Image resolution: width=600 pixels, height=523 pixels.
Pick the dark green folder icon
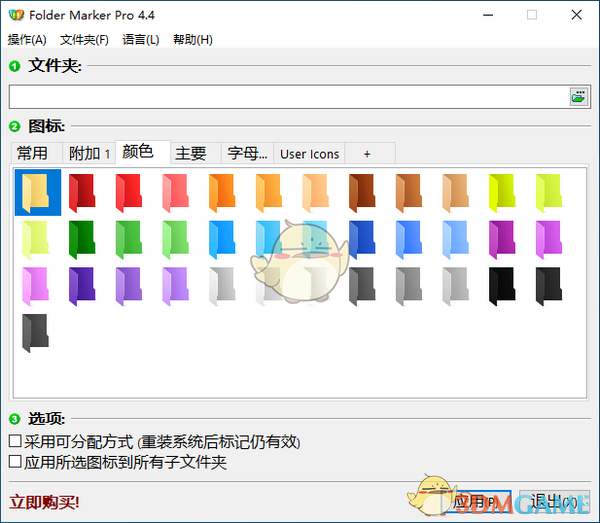point(82,240)
